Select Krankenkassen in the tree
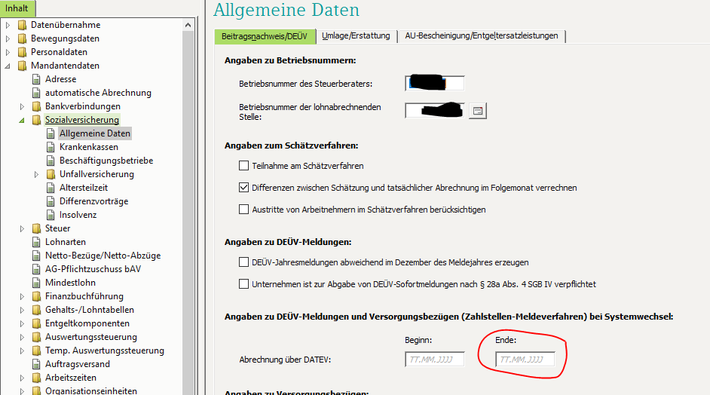This screenshot has width=710, height=395. 89,147
